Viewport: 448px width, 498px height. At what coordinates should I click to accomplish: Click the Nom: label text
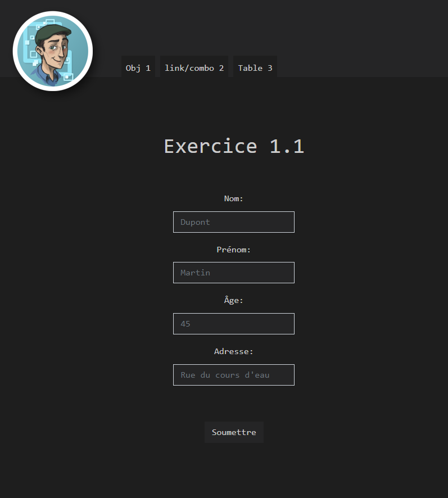233,198
